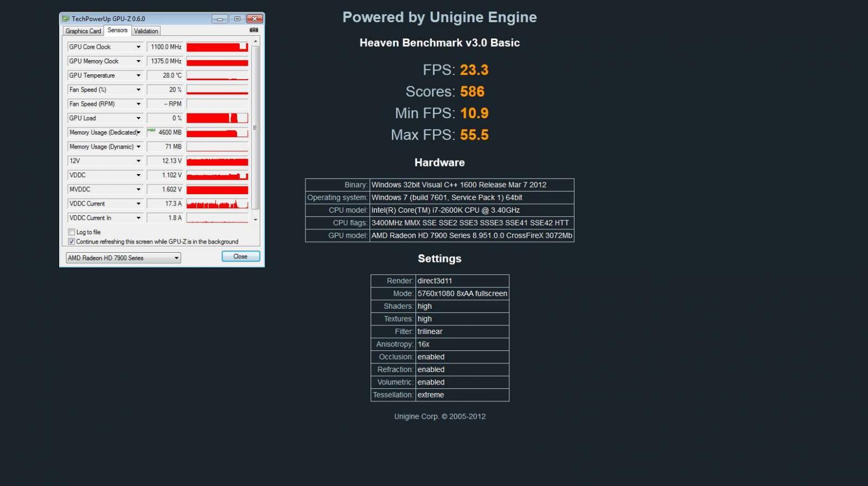Click the GPU model CrossFireX 3072Mb cell
This screenshot has width=868, height=486.
tap(471, 236)
